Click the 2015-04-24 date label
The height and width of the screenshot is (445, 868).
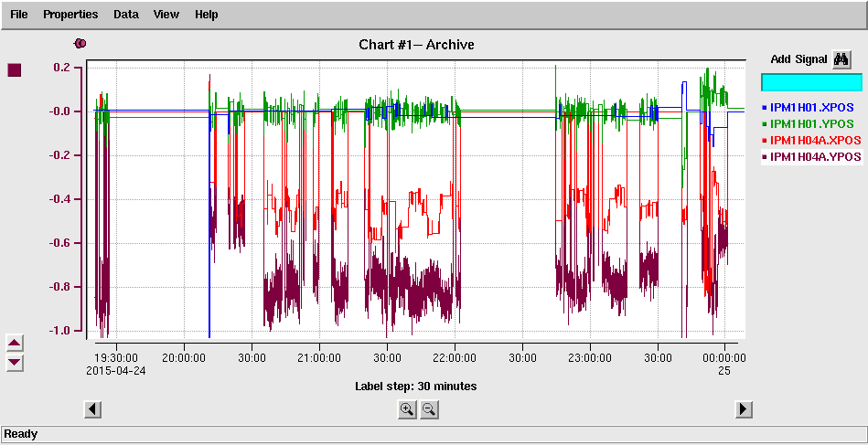tap(115, 372)
